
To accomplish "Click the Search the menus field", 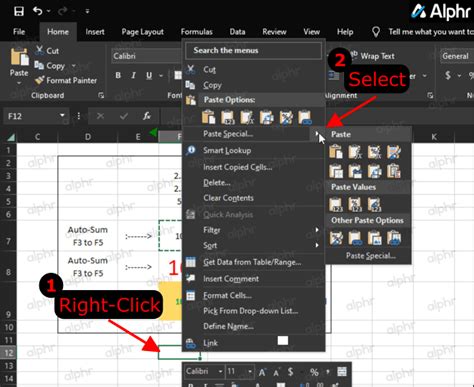I will click(253, 50).
